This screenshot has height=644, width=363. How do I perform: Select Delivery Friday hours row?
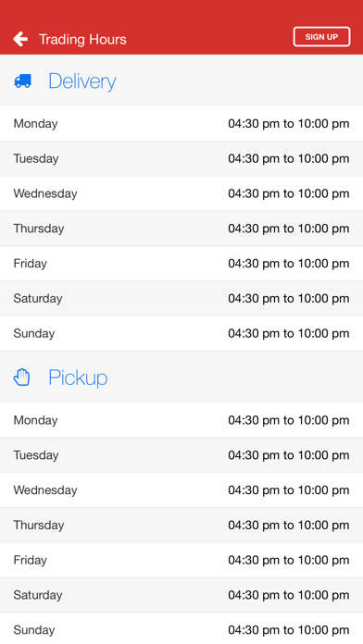pyautogui.click(x=181, y=264)
